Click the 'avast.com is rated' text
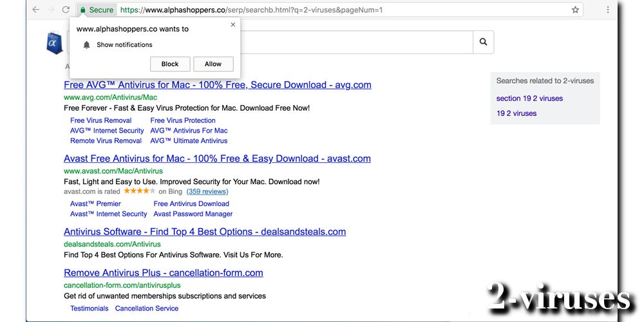 (92, 191)
